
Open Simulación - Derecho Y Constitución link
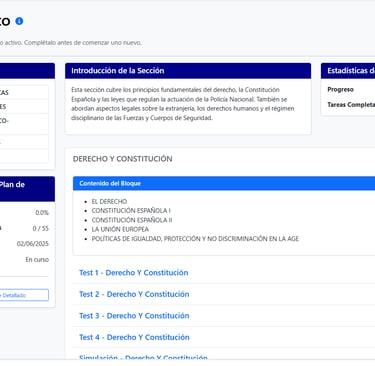pyautogui.click(x=143, y=357)
